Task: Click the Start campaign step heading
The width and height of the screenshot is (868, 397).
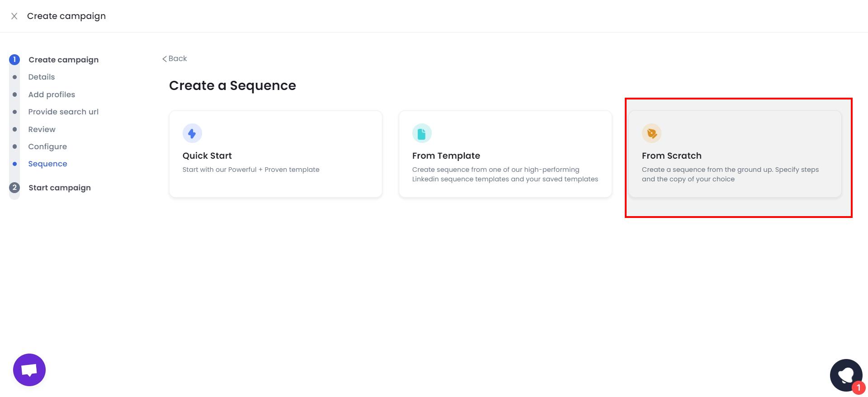Action: point(60,188)
